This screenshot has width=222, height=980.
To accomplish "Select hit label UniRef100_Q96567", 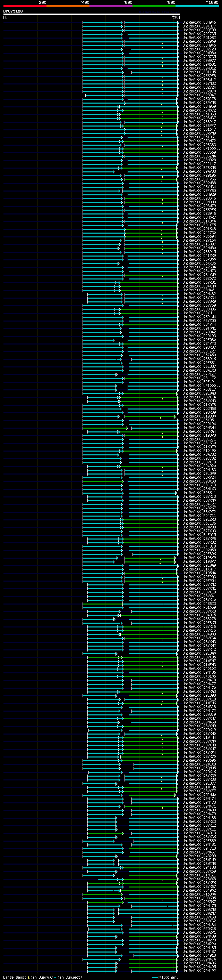I will (199, 902).
